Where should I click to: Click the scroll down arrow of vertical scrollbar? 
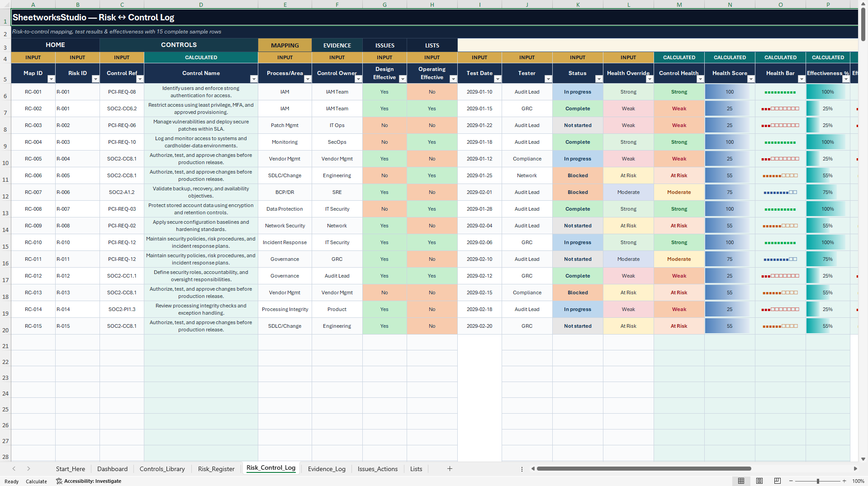[x=863, y=459]
